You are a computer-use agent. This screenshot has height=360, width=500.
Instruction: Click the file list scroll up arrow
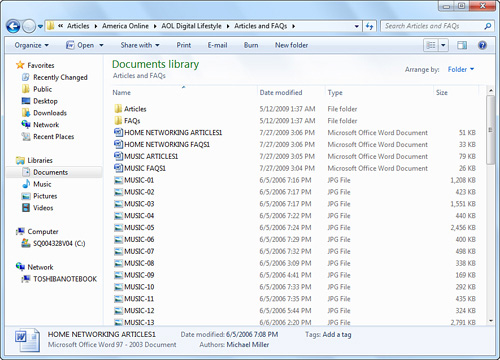491,90
